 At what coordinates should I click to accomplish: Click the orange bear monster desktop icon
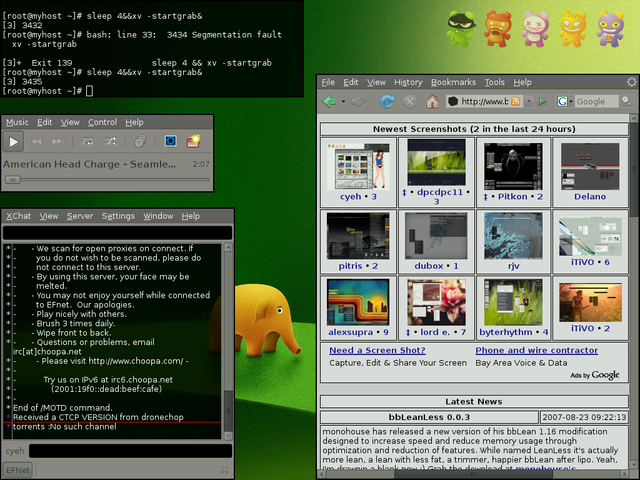(498, 29)
